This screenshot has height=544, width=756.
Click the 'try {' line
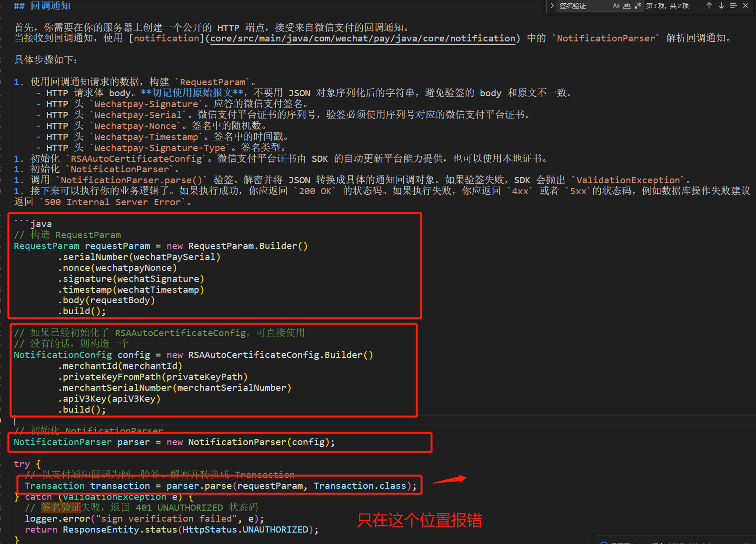28,464
